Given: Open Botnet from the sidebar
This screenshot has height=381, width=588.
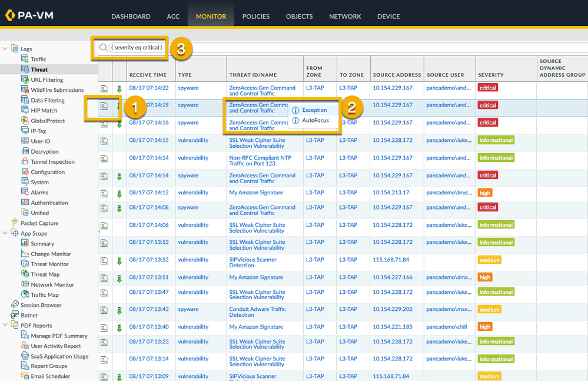Looking at the screenshot, I should click(x=29, y=315).
